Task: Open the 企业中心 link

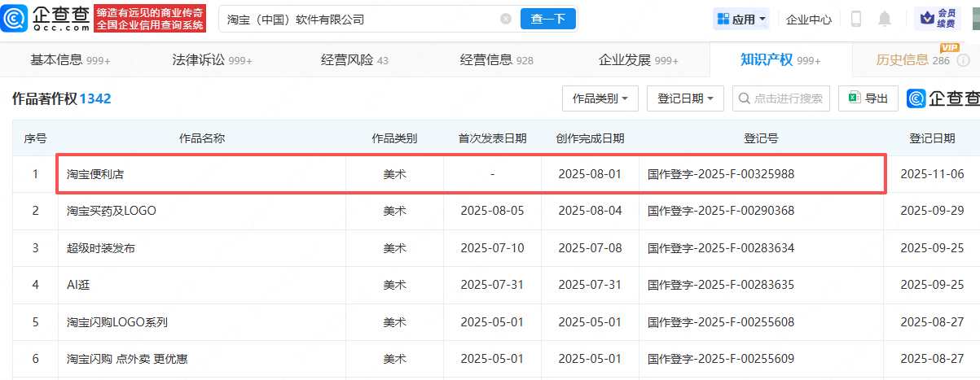Action: tap(809, 20)
